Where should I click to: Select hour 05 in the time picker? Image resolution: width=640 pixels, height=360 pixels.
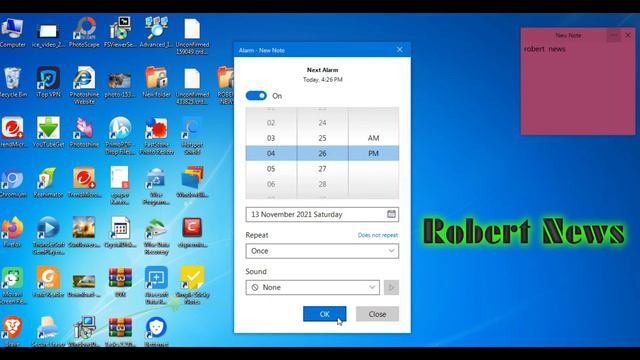pyautogui.click(x=271, y=169)
